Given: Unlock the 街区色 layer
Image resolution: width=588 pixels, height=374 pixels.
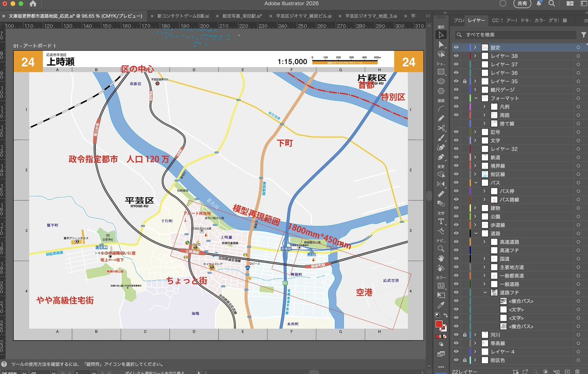Looking at the screenshot, I should (464, 360).
